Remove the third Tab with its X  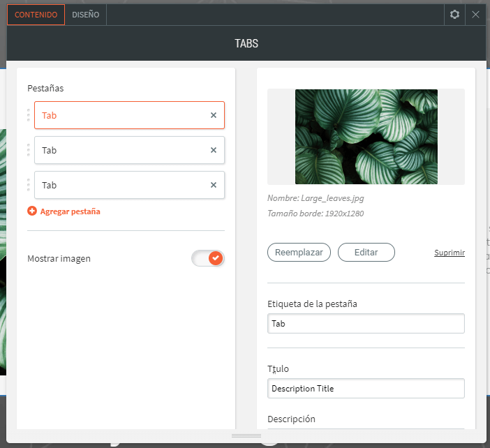[x=214, y=185]
